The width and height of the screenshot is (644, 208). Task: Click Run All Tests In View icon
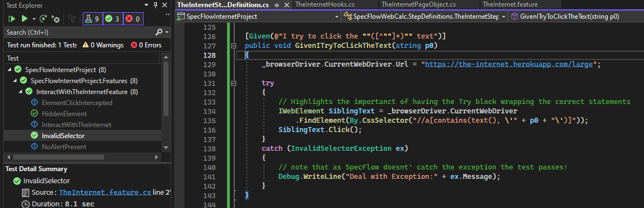coord(12,19)
